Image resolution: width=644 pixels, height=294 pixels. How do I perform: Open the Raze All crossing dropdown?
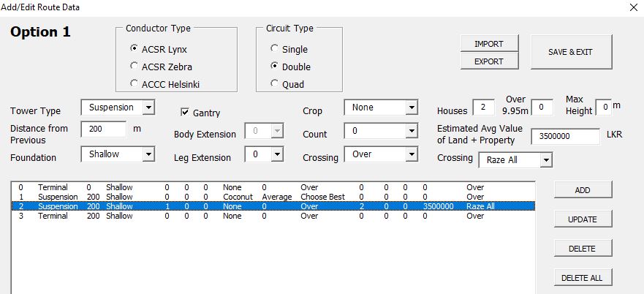tap(546, 159)
